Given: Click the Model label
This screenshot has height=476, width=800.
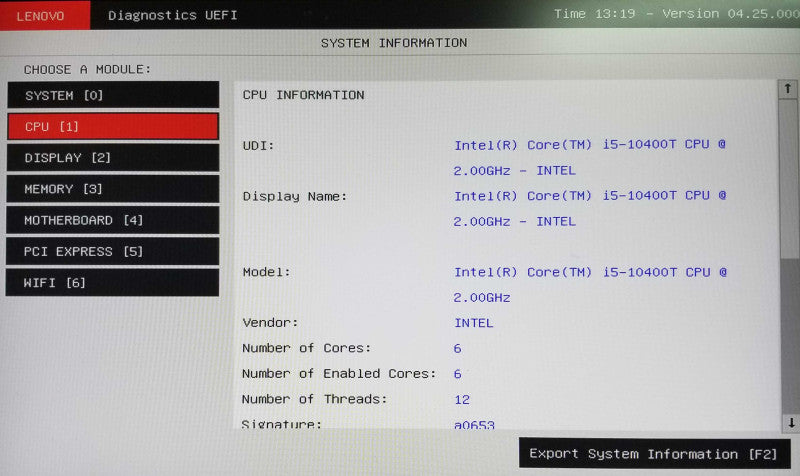Looking at the screenshot, I should click(266, 272).
